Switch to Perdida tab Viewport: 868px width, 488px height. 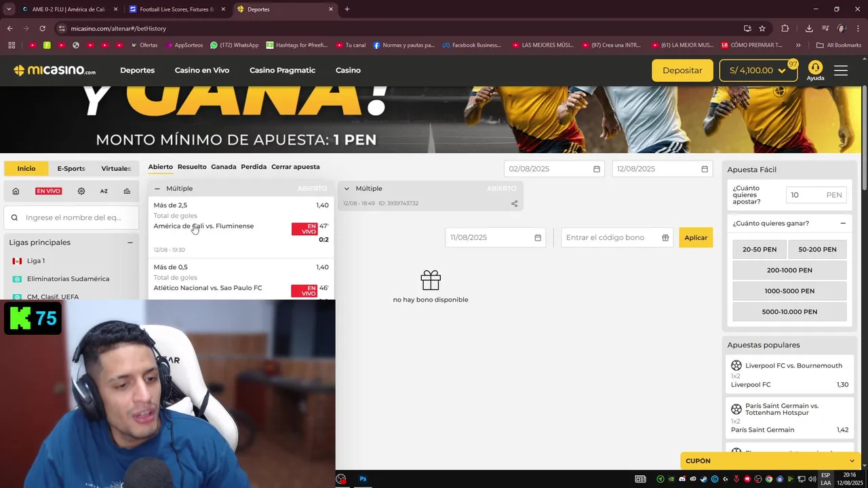[254, 167]
